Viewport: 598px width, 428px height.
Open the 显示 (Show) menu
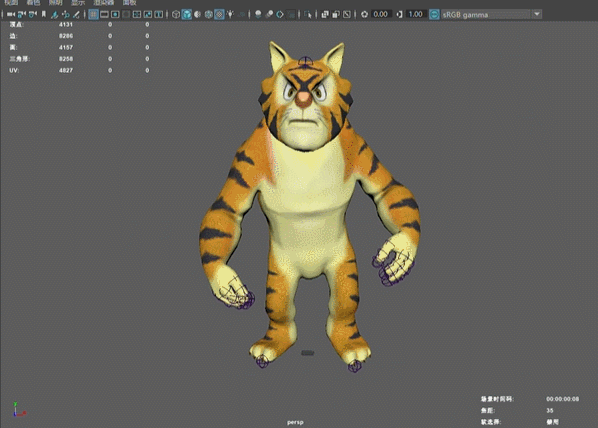(78, 3)
